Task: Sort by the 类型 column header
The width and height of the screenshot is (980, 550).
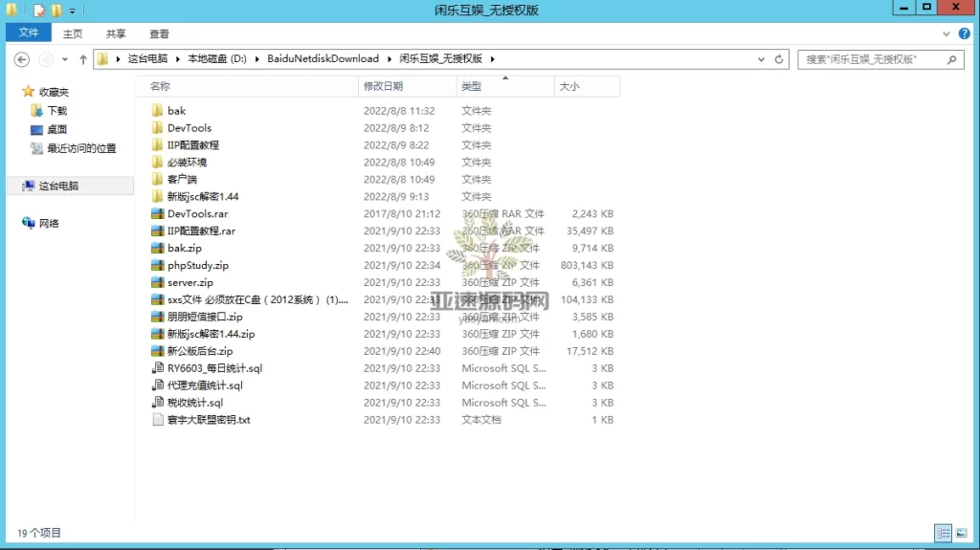Action: click(505, 86)
